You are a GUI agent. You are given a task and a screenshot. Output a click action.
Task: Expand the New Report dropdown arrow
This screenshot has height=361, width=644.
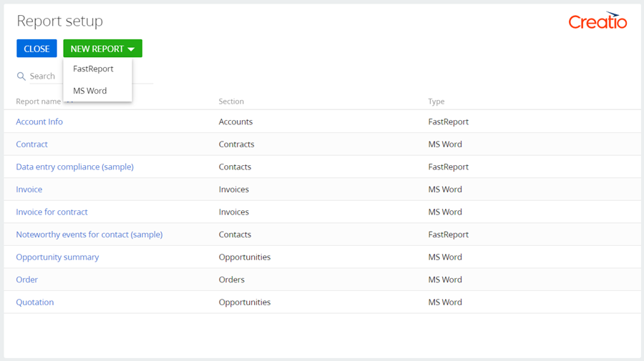click(x=131, y=49)
